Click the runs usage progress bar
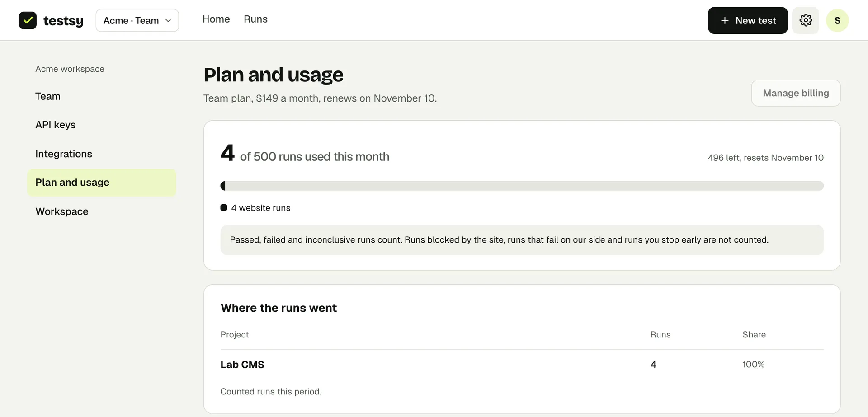Screen dimensions: 868x417 click(522, 186)
